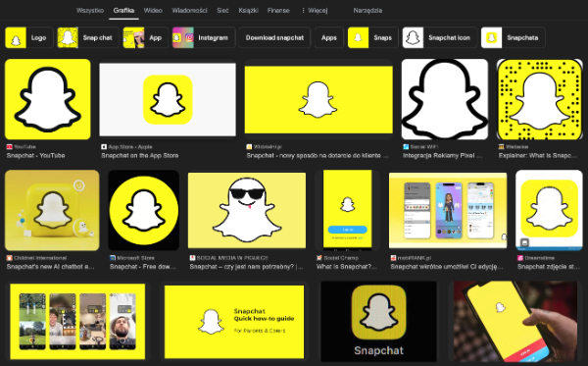Open the Social WiFi white ghost image
Screen dimensions: 588x366
click(x=445, y=99)
